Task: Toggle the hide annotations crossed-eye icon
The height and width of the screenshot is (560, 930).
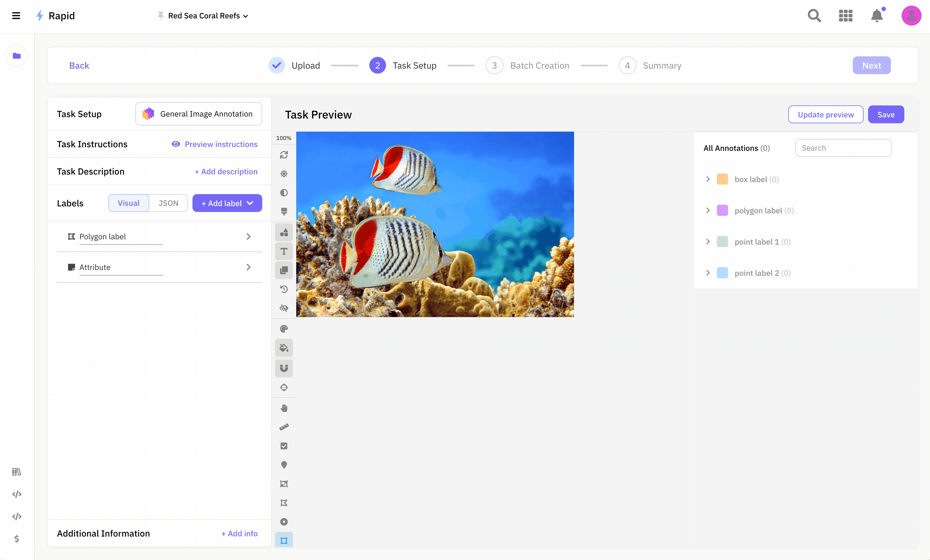Action: [x=284, y=308]
